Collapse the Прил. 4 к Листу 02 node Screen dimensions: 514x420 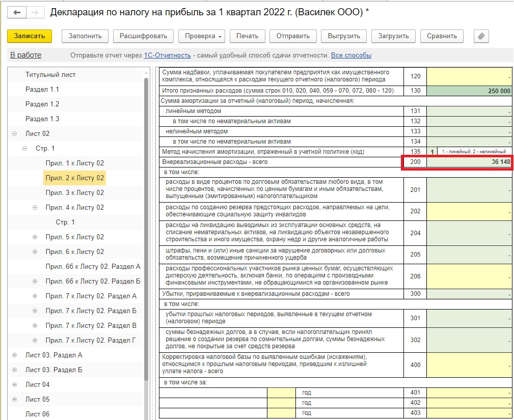click(35, 207)
